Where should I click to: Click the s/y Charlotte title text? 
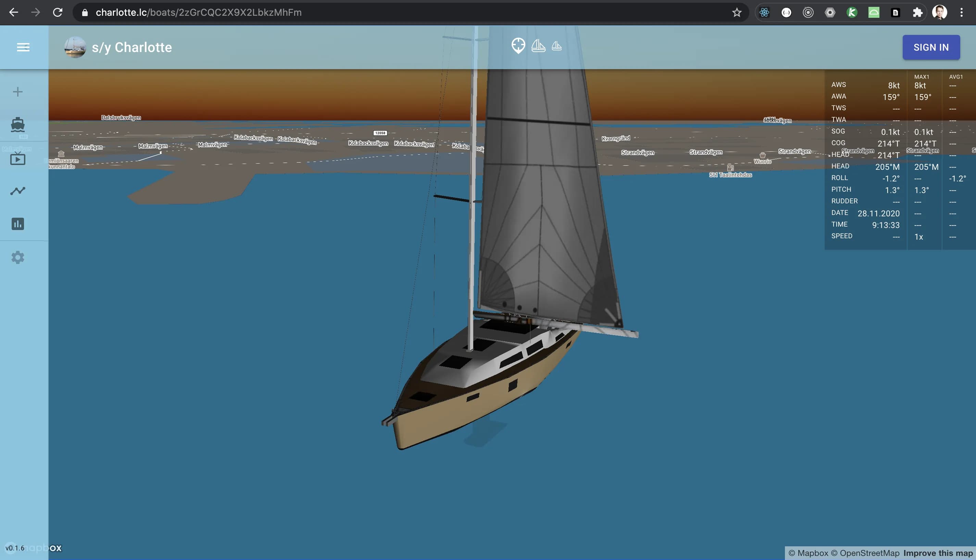coord(132,47)
